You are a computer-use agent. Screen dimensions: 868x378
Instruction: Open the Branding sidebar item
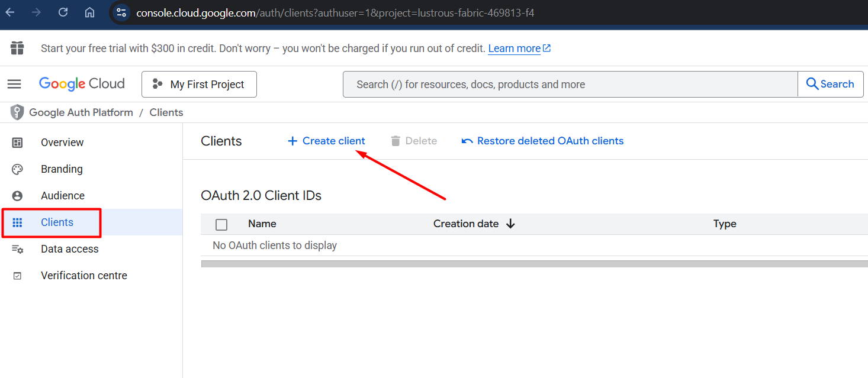click(91, 169)
